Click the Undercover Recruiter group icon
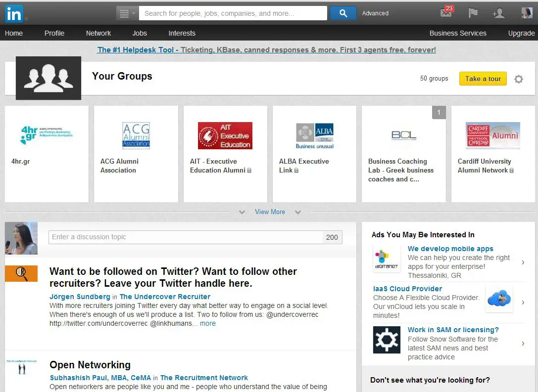538x392 pixels. click(21, 273)
